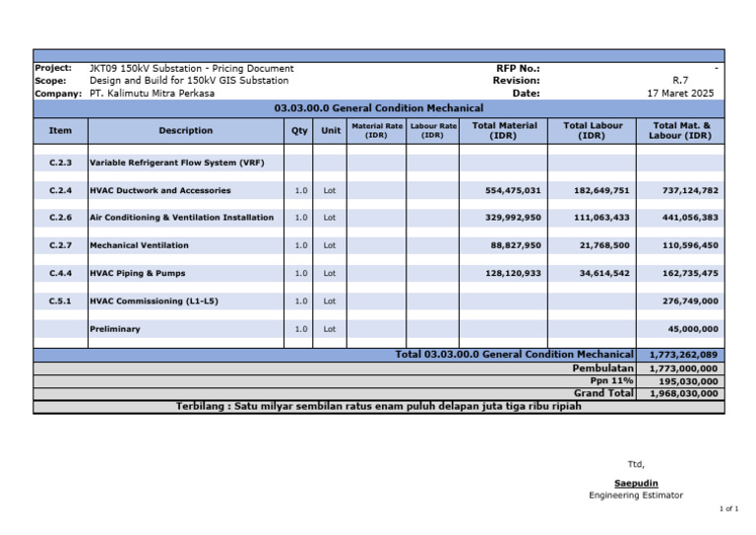Select the Preliminary total '45,000,000'

[x=693, y=329]
